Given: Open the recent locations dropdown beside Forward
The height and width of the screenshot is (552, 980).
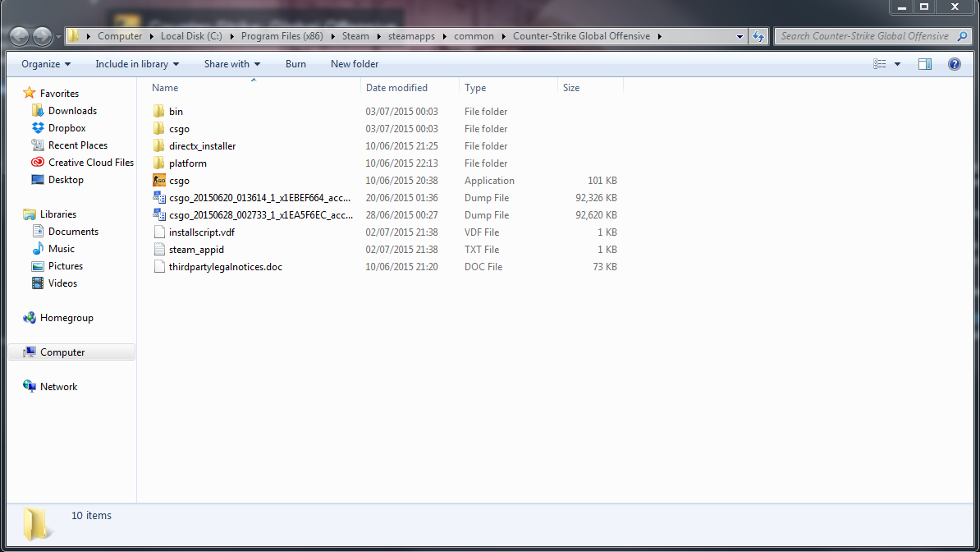Looking at the screenshot, I should pos(58,37).
